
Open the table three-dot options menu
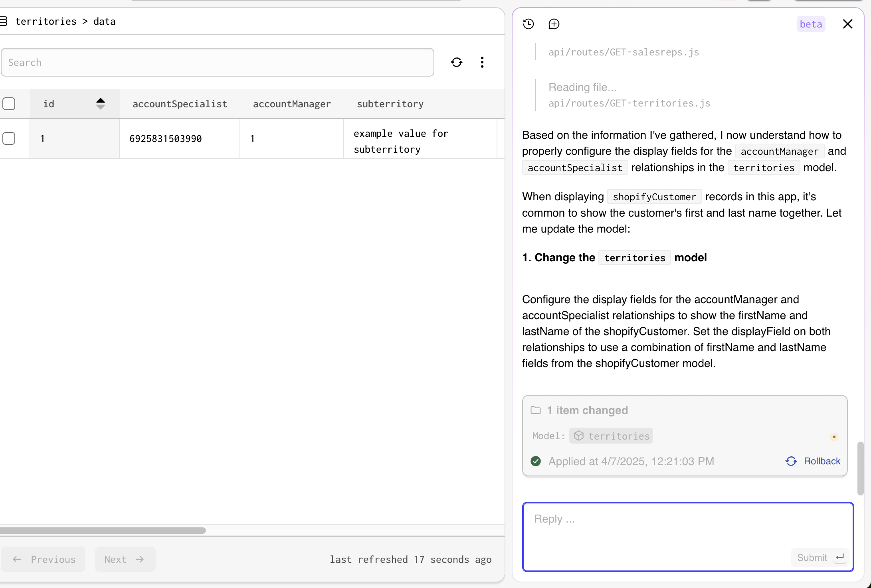click(482, 62)
